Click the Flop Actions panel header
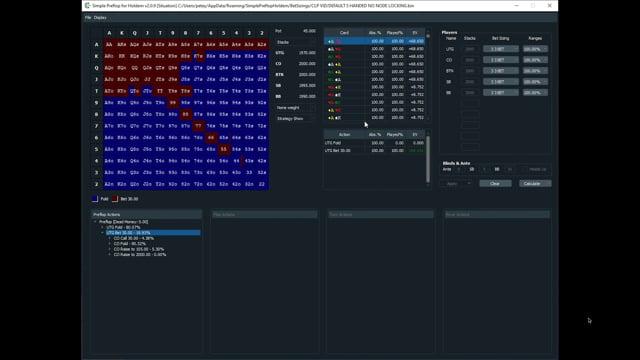 pyautogui.click(x=264, y=214)
